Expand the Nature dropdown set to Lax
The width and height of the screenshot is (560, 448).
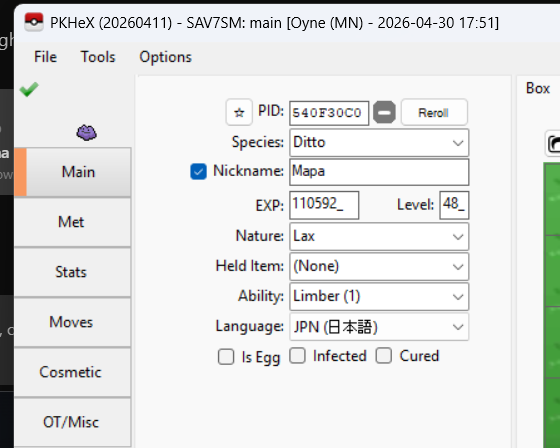click(379, 237)
